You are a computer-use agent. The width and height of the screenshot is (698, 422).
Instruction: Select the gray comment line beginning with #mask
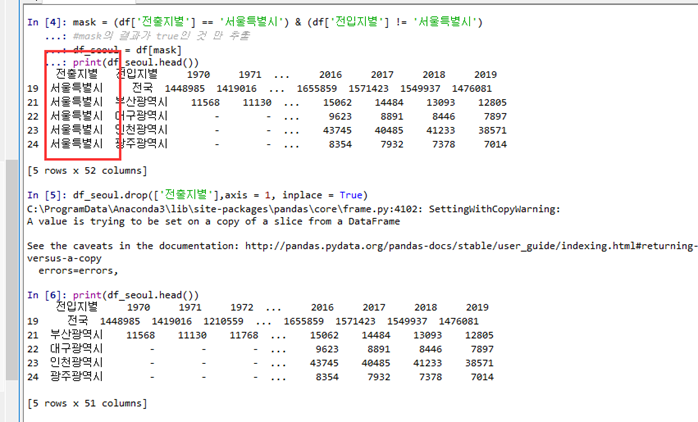point(161,36)
